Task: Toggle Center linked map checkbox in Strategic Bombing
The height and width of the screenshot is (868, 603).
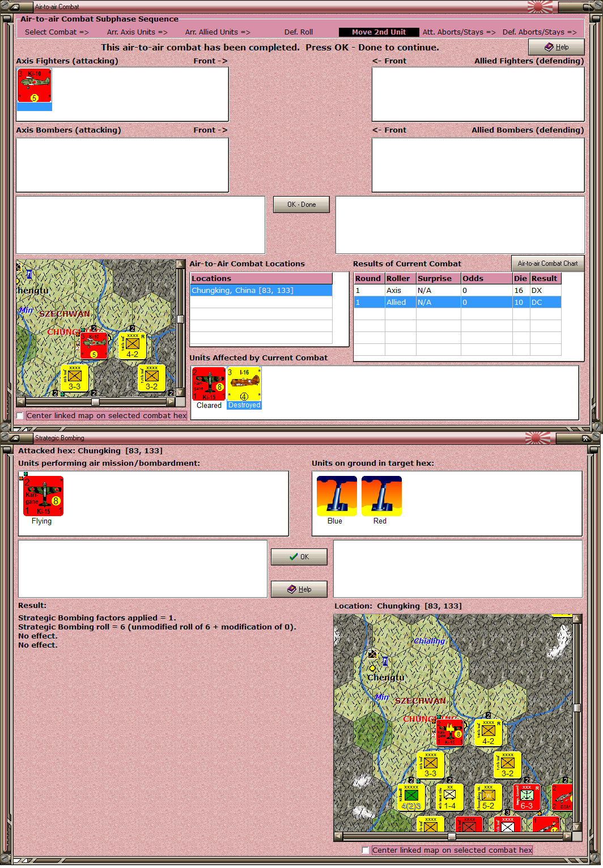Action: [366, 850]
